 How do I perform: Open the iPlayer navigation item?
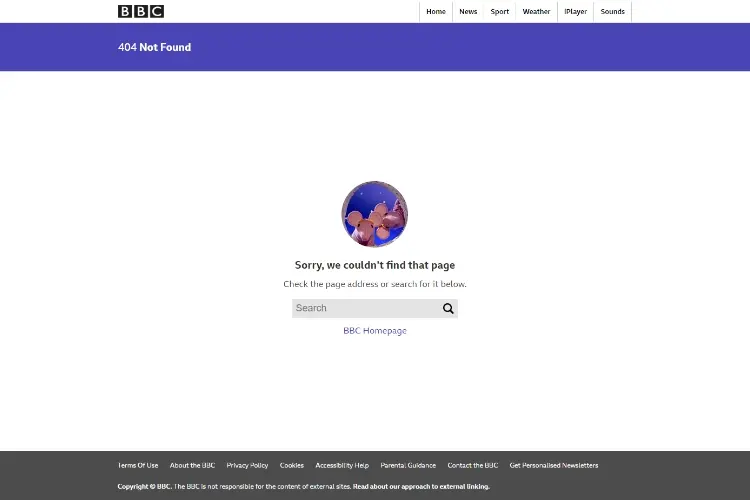575,11
